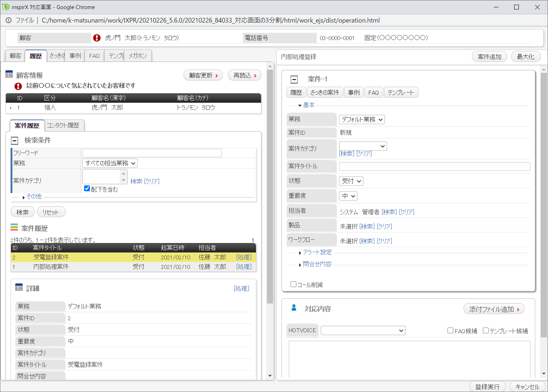Click the 詳細 section table icon
The image size is (548, 392).
pyautogui.click(x=19, y=287)
